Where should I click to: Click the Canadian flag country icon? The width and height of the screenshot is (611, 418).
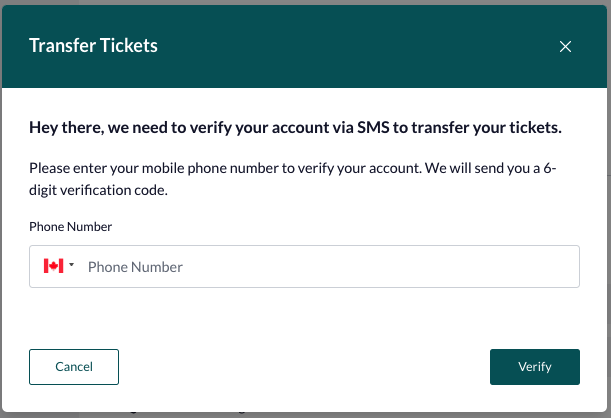click(53, 266)
